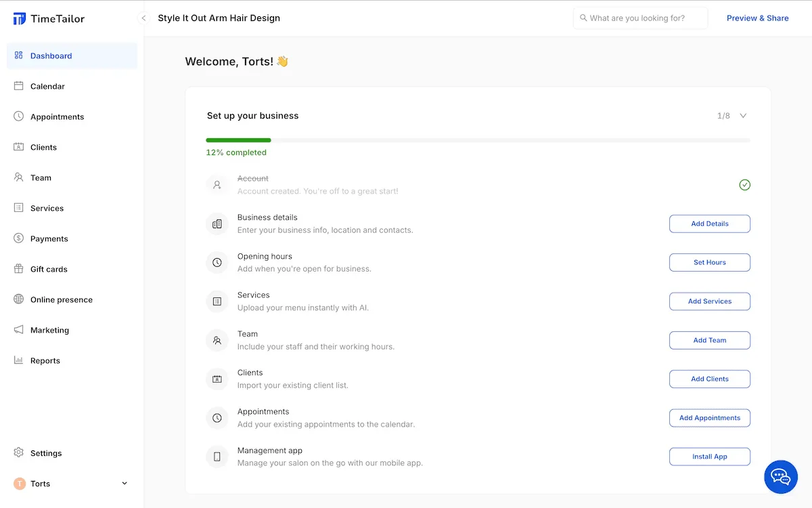Click the "Management app" row title

[270, 450]
